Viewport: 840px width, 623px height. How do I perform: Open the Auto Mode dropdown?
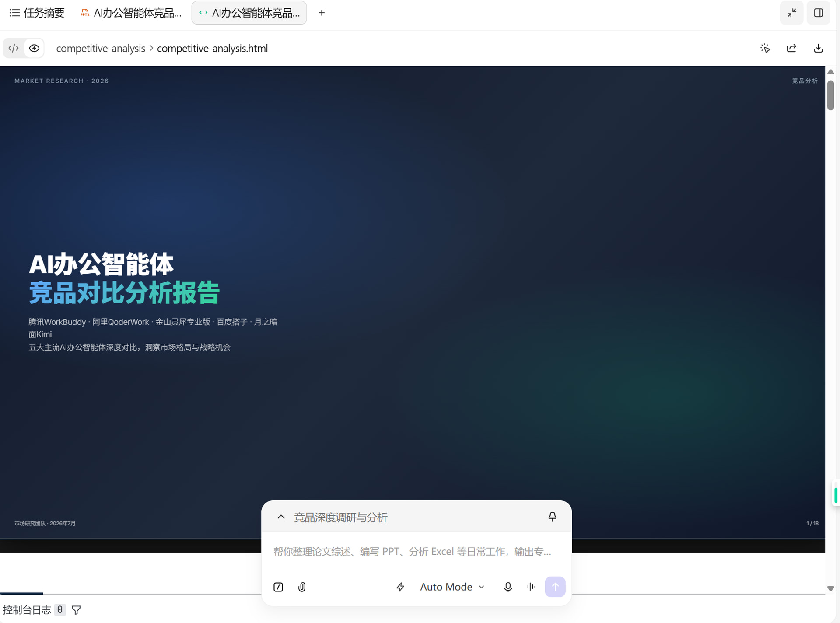click(x=452, y=587)
